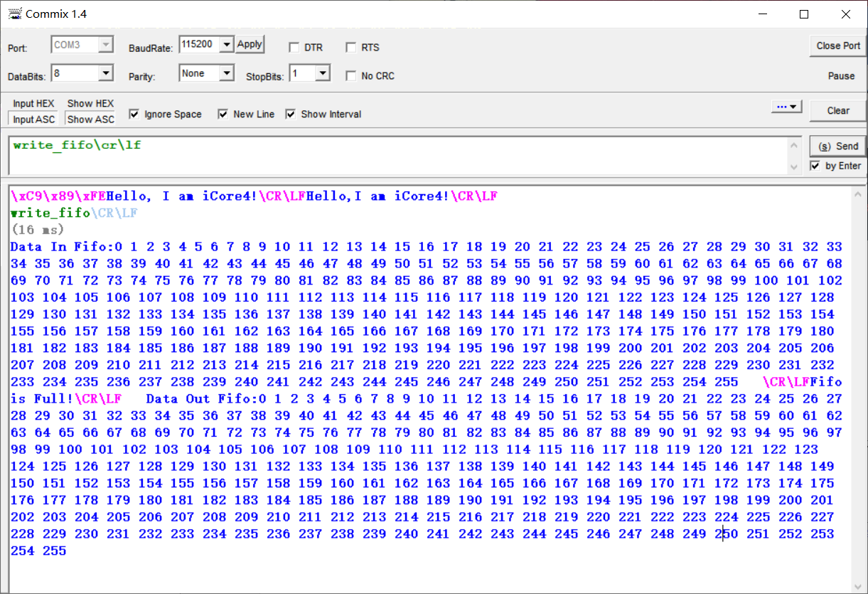Switch to Input HEX mode
Image resolution: width=868 pixels, height=594 pixels.
pos(33,104)
